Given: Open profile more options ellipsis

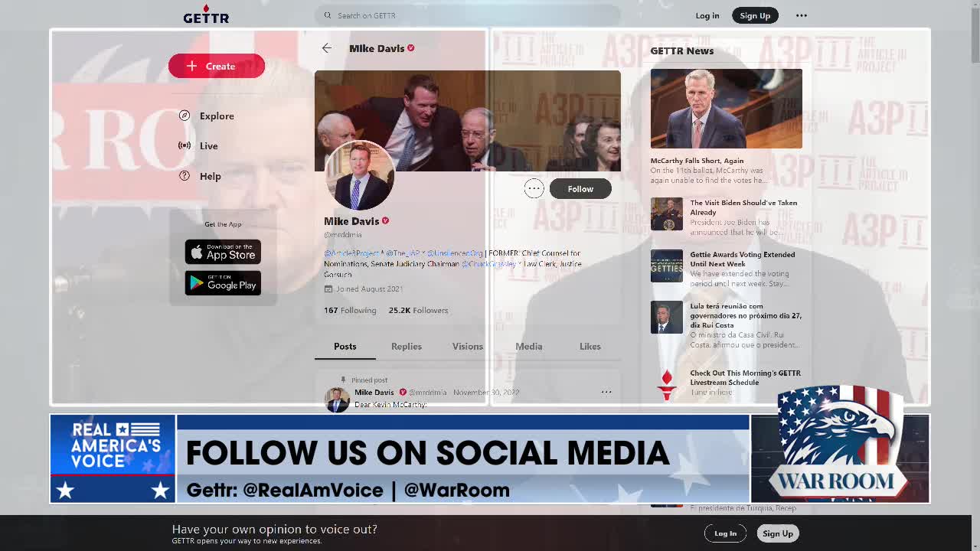Looking at the screenshot, I should coord(534,188).
